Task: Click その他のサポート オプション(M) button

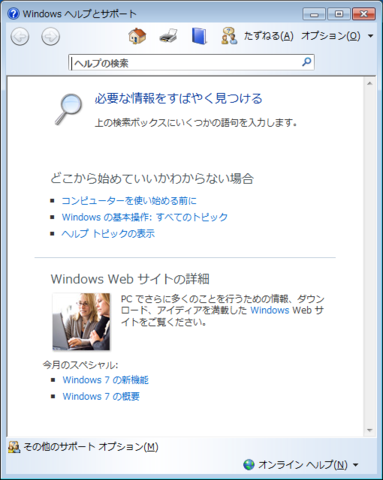Action: click(x=83, y=447)
